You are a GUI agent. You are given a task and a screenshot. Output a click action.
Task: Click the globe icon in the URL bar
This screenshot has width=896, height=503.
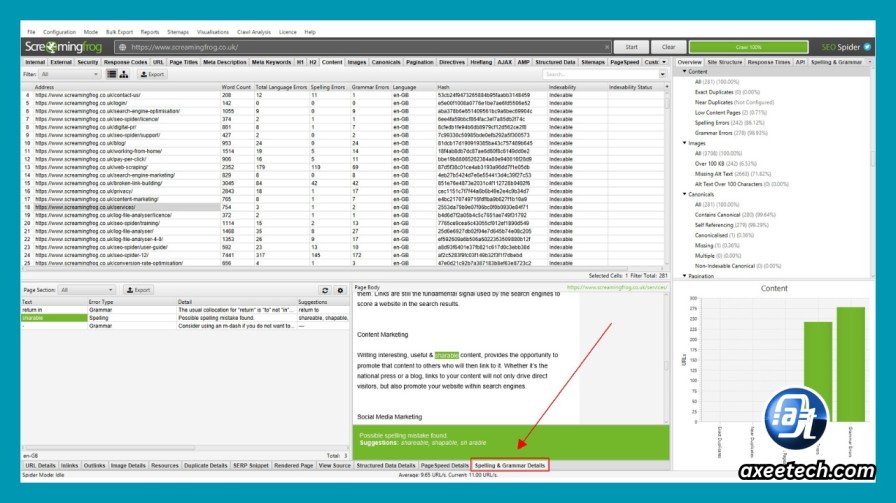pos(122,47)
